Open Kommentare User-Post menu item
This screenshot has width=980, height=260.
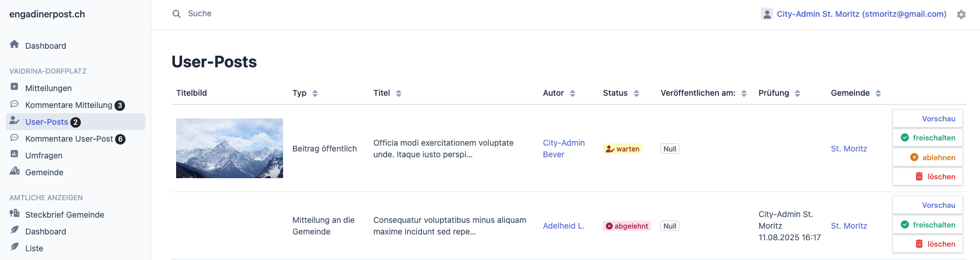tap(69, 139)
